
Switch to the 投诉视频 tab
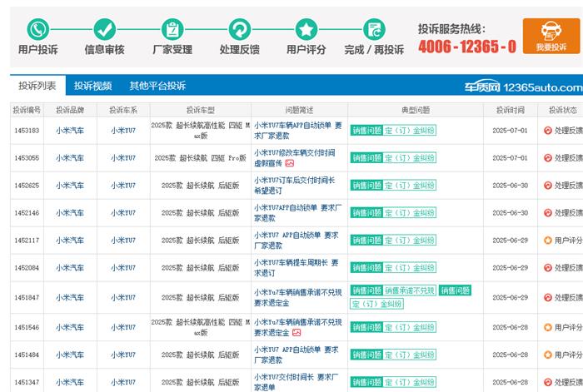(93, 86)
